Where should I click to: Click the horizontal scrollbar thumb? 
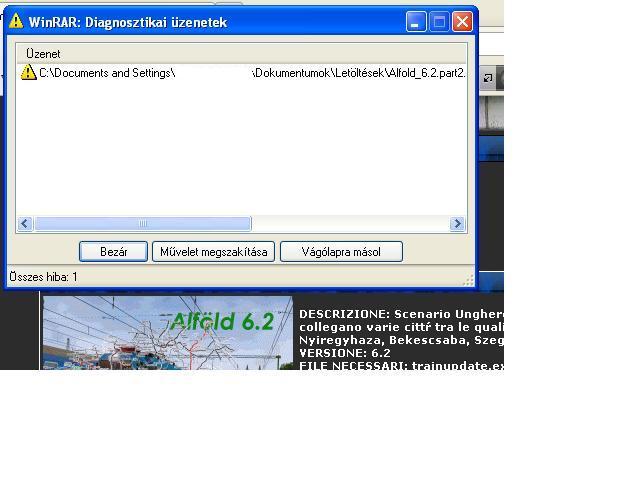143,224
